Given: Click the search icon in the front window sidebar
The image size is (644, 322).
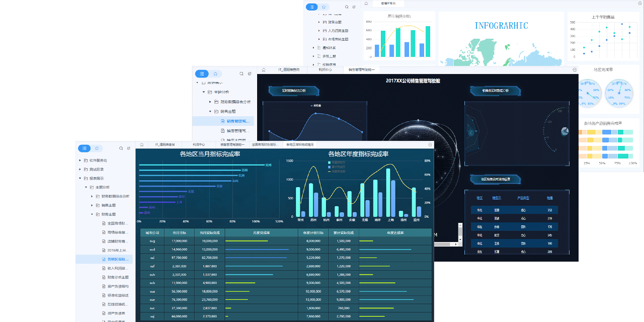Looking at the screenshot, I should (x=121, y=148).
